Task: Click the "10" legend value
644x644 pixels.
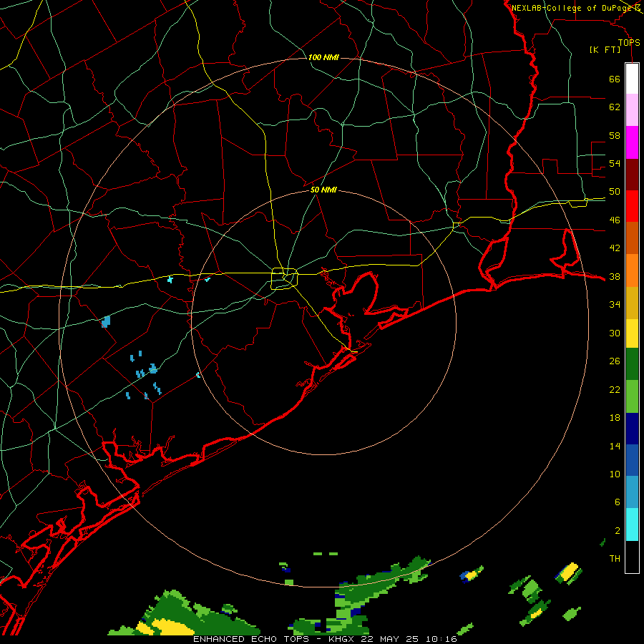Action: (615, 474)
